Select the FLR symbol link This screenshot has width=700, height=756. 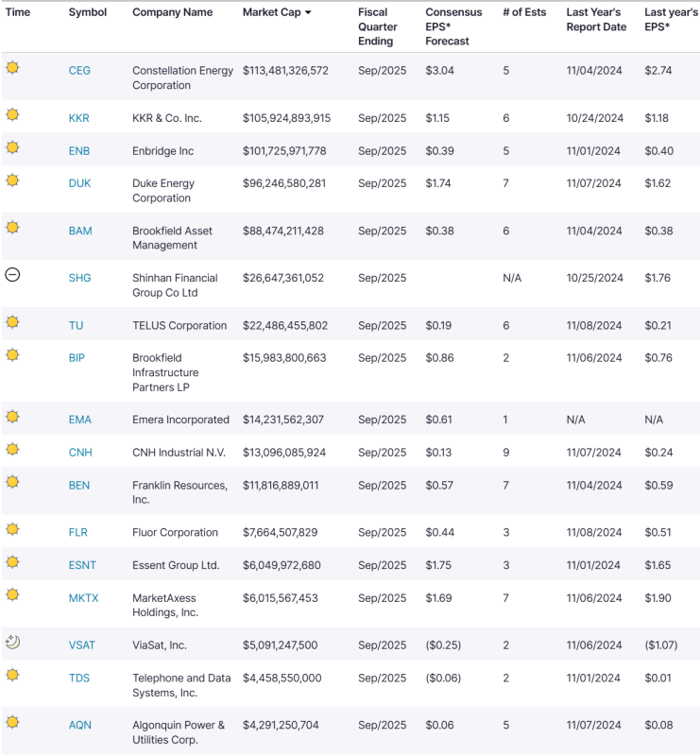(x=79, y=533)
